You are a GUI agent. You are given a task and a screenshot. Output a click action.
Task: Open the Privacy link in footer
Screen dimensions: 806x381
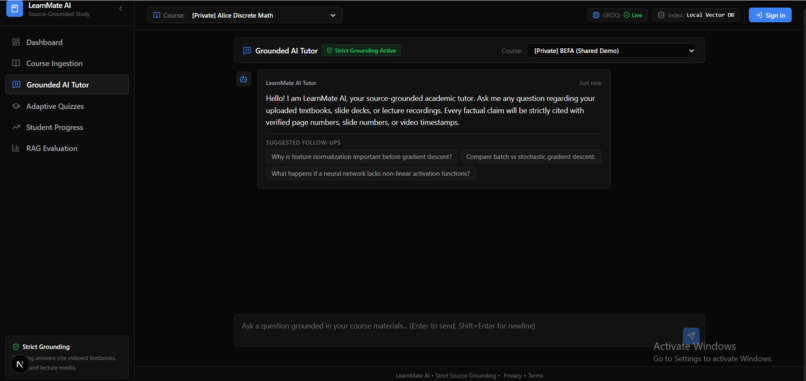[512, 376]
